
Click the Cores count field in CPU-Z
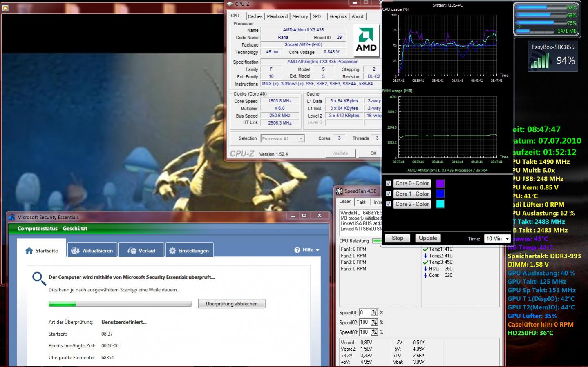pyautogui.click(x=339, y=138)
